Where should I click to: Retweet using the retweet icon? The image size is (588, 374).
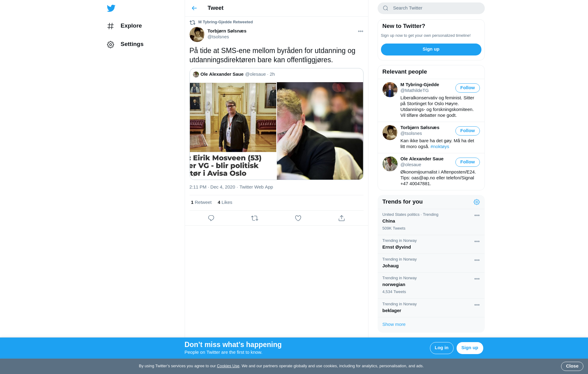point(254,218)
